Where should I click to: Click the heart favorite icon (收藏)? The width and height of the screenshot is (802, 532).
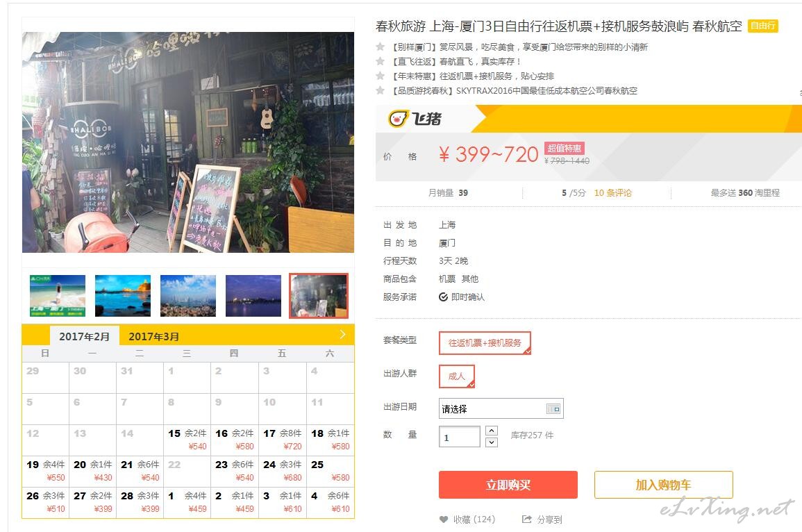tap(444, 519)
